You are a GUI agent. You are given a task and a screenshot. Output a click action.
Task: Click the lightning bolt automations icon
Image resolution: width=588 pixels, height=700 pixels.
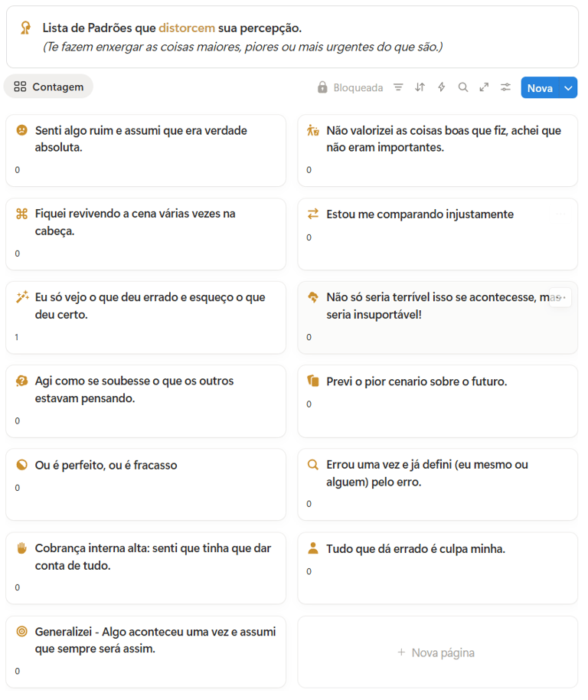coord(441,87)
